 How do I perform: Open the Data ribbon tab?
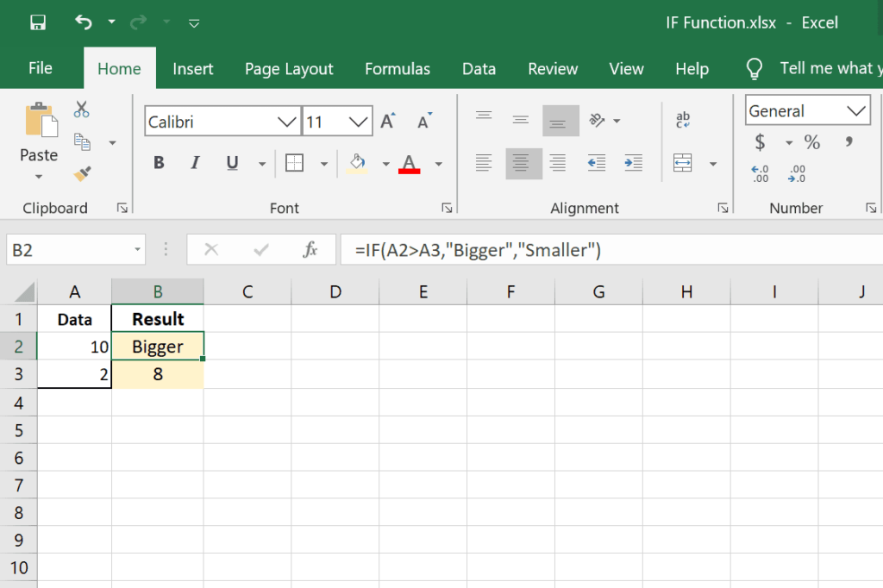point(479,69)
